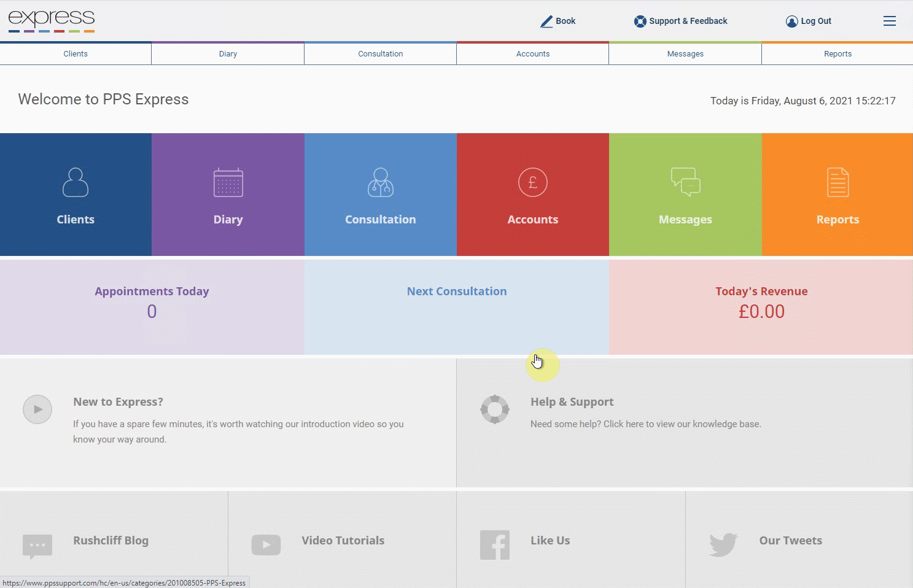This screenshot has height=588, width=913.
Task: Open Our Tweets Twitter bird icon
Action: pos(723,544)
